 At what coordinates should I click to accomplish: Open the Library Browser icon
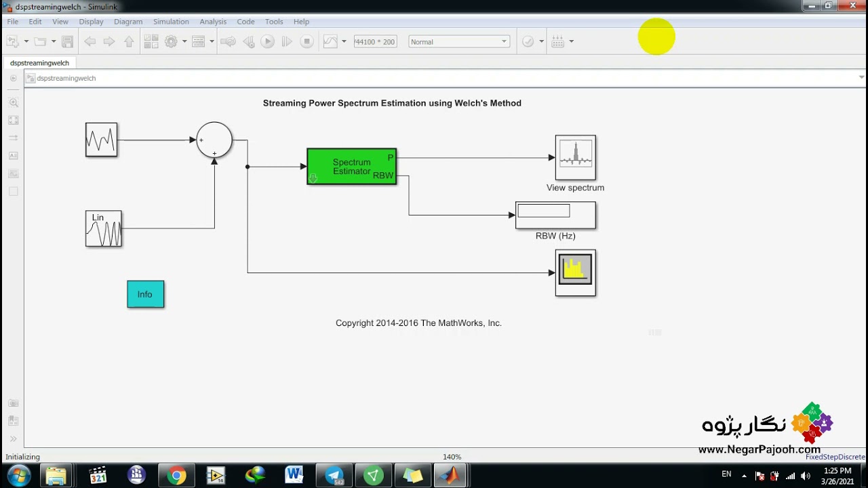tap(151, 41)
